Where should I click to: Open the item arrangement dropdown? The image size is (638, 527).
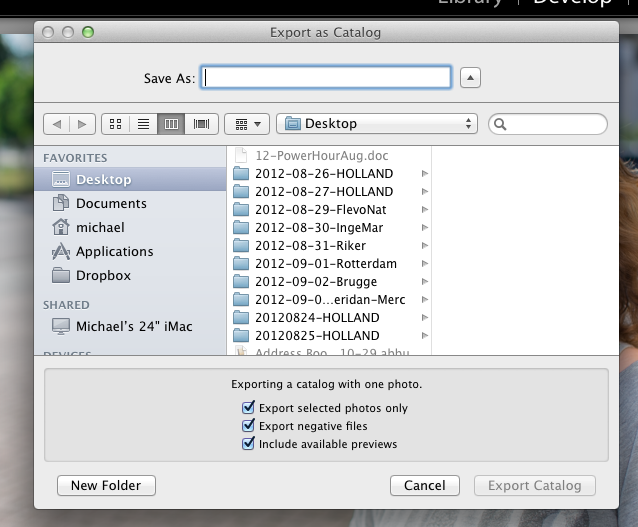pos(246,124)
